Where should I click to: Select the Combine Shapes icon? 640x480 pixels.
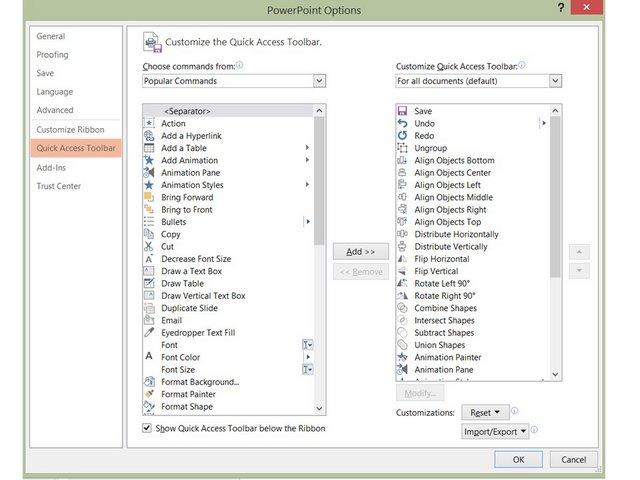[x=402, y=308]
